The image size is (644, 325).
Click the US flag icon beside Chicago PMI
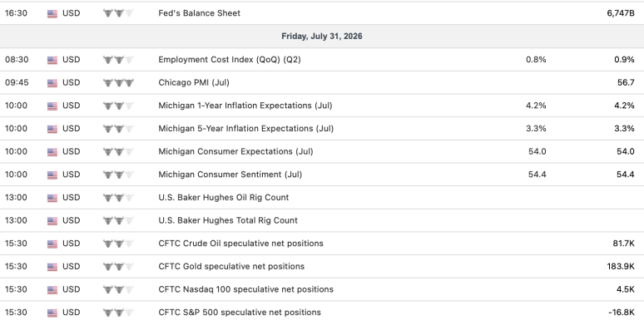pos(52,83)
